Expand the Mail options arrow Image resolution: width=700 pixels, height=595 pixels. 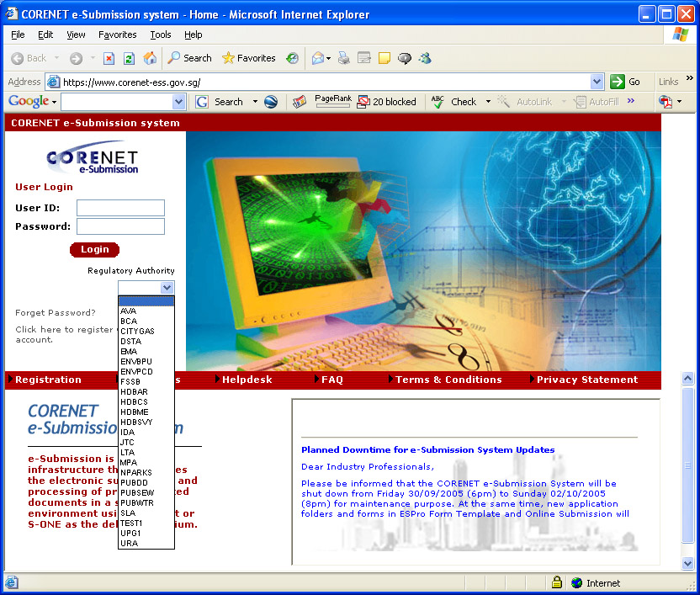[x=329, y=59]
